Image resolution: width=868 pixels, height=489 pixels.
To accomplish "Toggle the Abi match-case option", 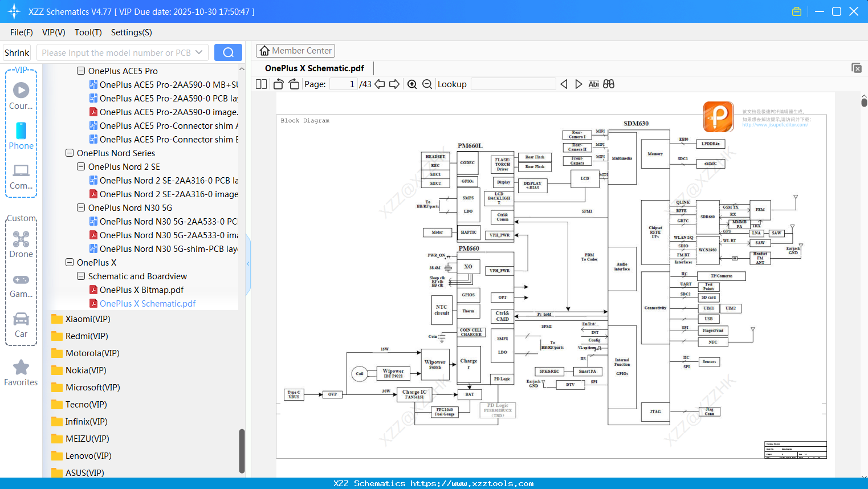I will coord(594,84).
